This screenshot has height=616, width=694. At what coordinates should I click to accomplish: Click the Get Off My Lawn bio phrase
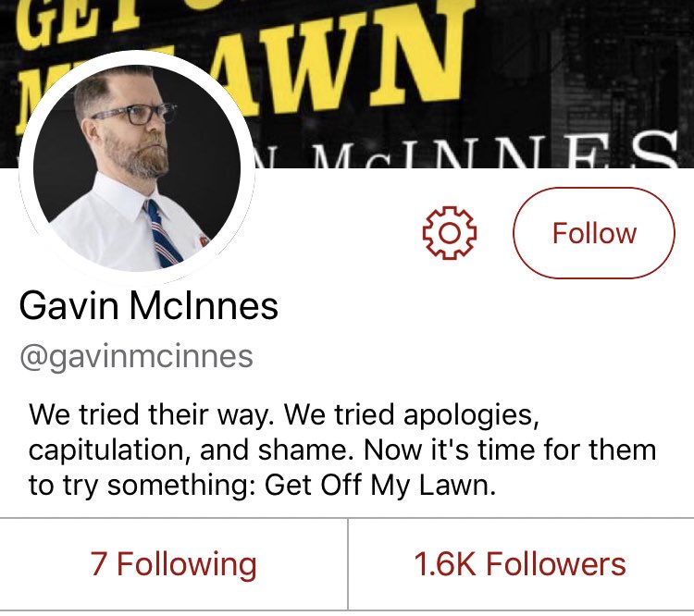(x=380, y=485)
